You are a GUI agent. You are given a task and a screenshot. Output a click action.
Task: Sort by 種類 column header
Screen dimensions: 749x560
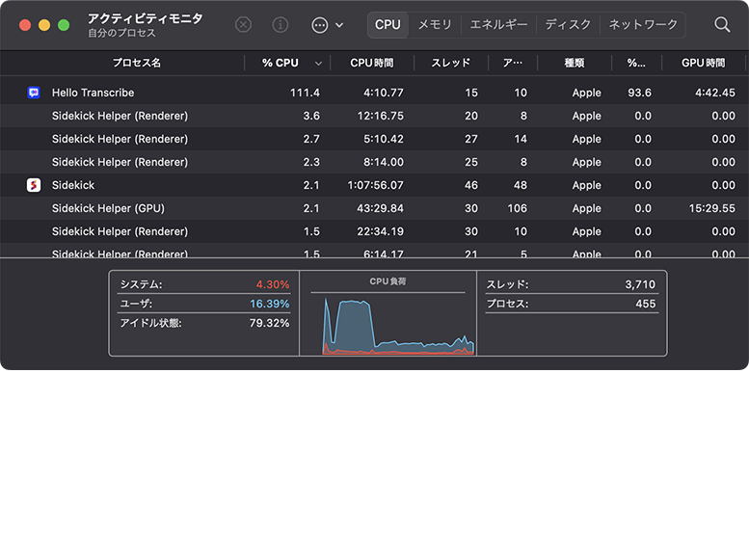575,63
